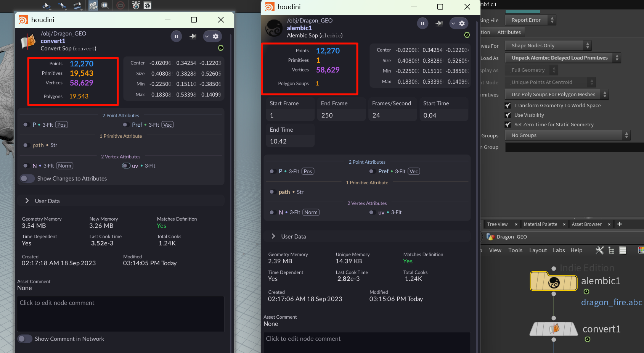Open the Report Error dropdown
The image size is (644, 353).
tap(530, 20)
